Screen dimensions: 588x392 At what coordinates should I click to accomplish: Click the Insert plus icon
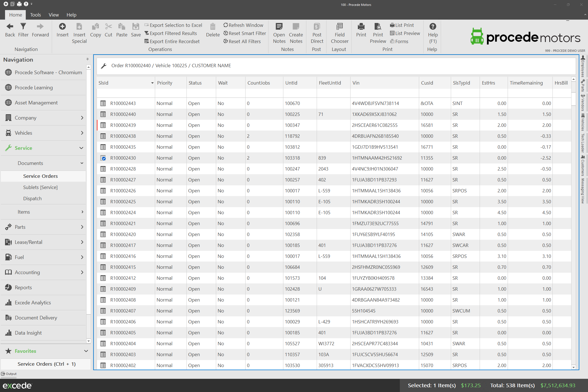point(62,27)
